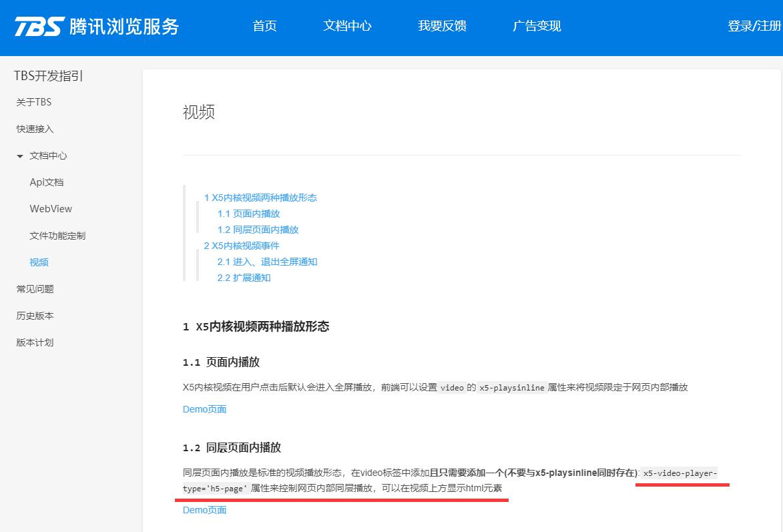Click the 登录/注册 link
This screenshot has height=532, width=783.
[754, 26]
